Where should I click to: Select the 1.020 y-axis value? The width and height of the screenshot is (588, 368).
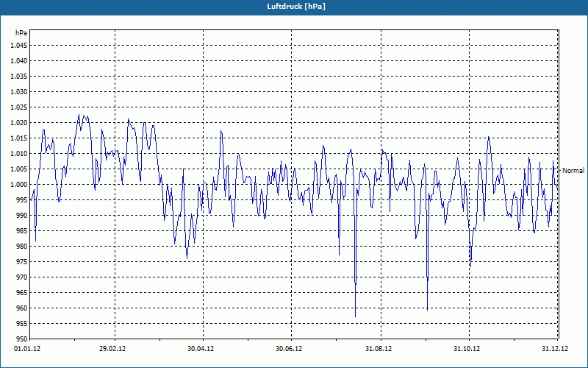[x=19, y=123]
